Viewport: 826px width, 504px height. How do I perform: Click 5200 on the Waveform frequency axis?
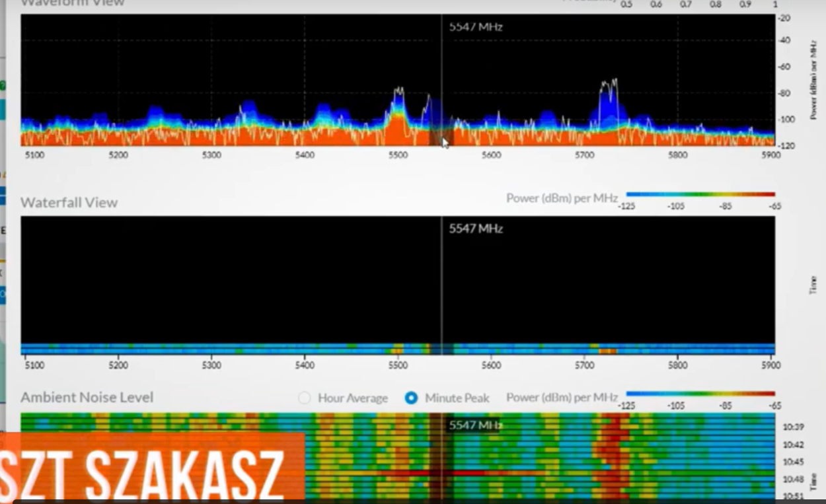(118, 155)
